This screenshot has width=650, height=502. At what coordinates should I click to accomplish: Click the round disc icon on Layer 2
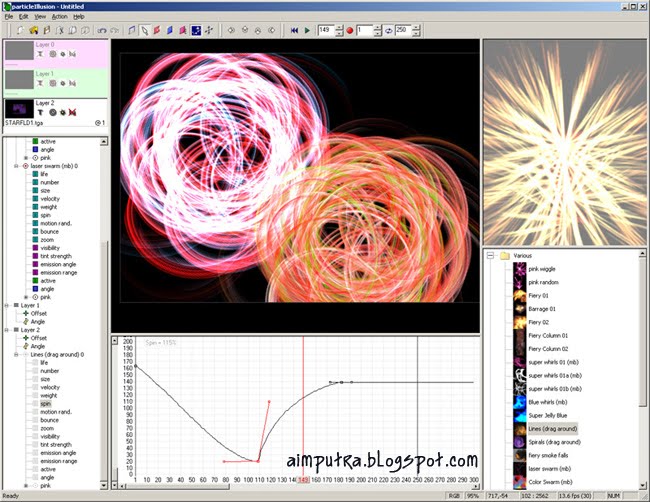tap(53, 112)
